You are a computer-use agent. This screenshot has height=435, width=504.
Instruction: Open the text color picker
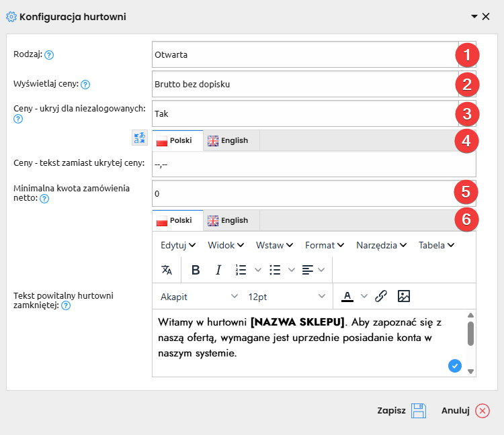tap(347, 296)
